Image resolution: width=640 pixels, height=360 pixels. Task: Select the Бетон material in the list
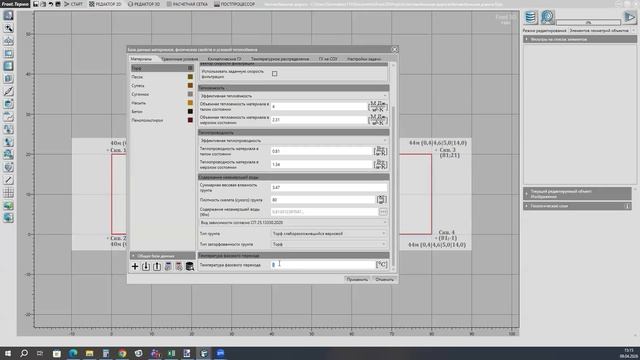point(162,111)
